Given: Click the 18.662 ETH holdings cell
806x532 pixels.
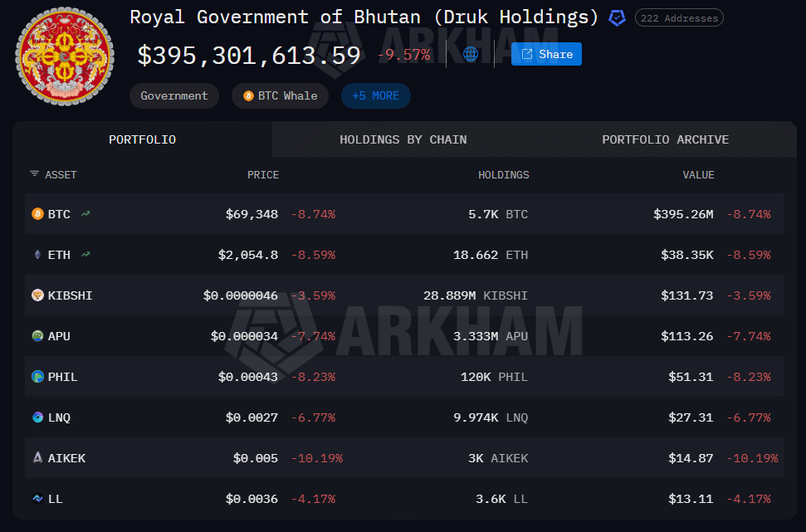Looking at the screenshot, I should [491, 255].
